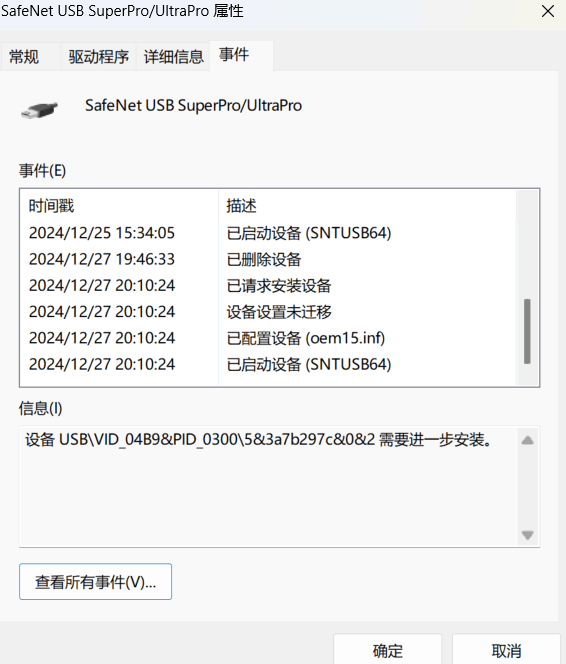Choose the 已请求安装设备 event
The image size is (566, 664).
[x=268, y=285]
